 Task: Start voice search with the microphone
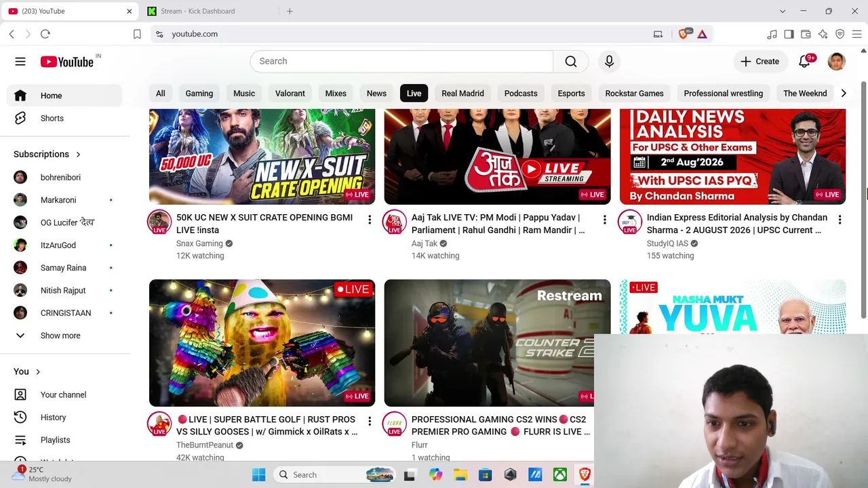[x=609, y=61]
